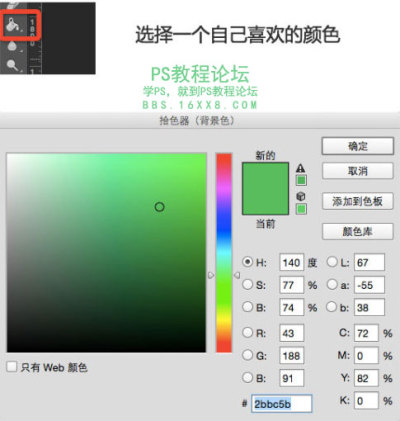Click the new color preview swatch

point(265,188)
